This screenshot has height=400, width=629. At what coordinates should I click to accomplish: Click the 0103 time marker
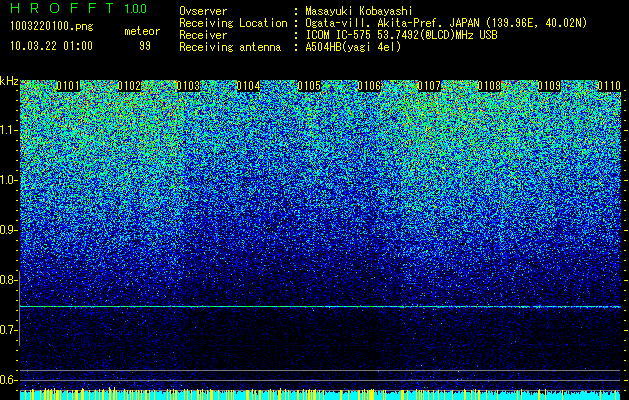click(x=188, y=86)
